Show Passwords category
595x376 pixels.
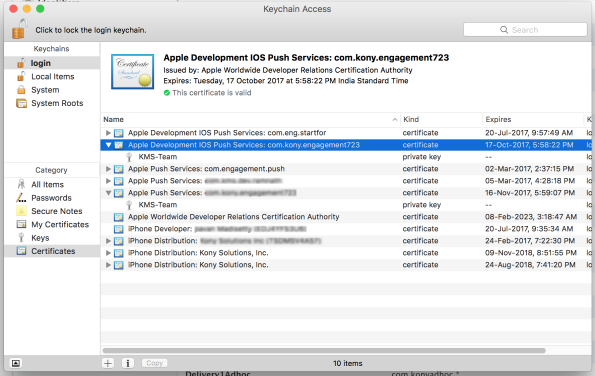(x=52, y=198)
